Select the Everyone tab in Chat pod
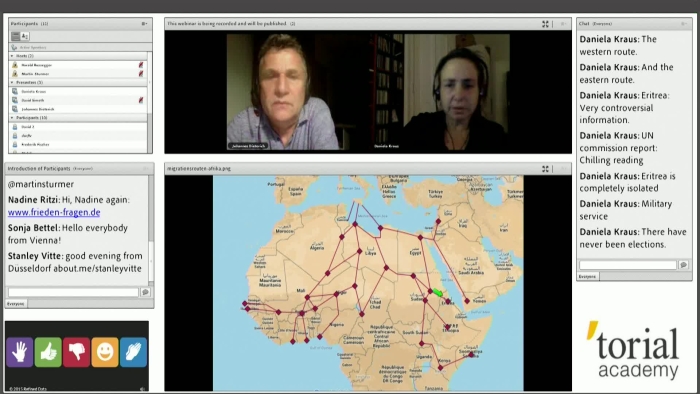This screenshot has width=700, height=394. pyautogui.click(x=588, y=277)
